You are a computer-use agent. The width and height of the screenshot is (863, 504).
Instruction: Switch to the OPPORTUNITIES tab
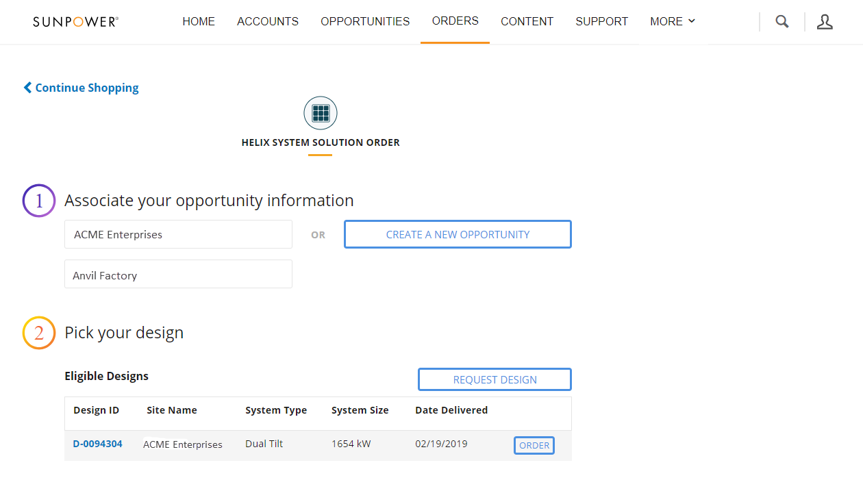[x=365, y=21]
